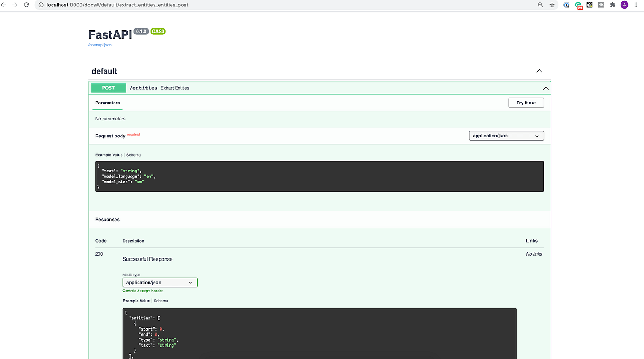Open the green extension marked 'off'
Image resolution: width=644 pixels, height=359 pixels.
click(579, 5)
